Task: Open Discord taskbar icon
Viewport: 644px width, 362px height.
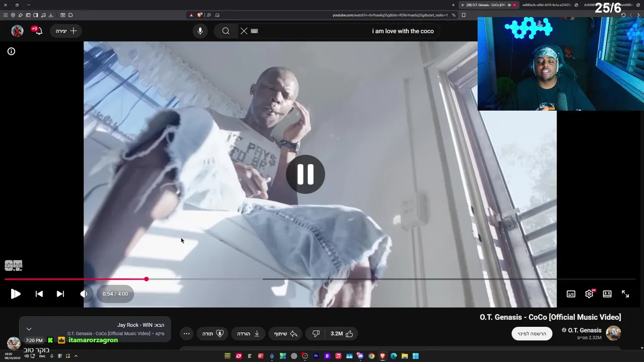Action: (x=360, y=356)
